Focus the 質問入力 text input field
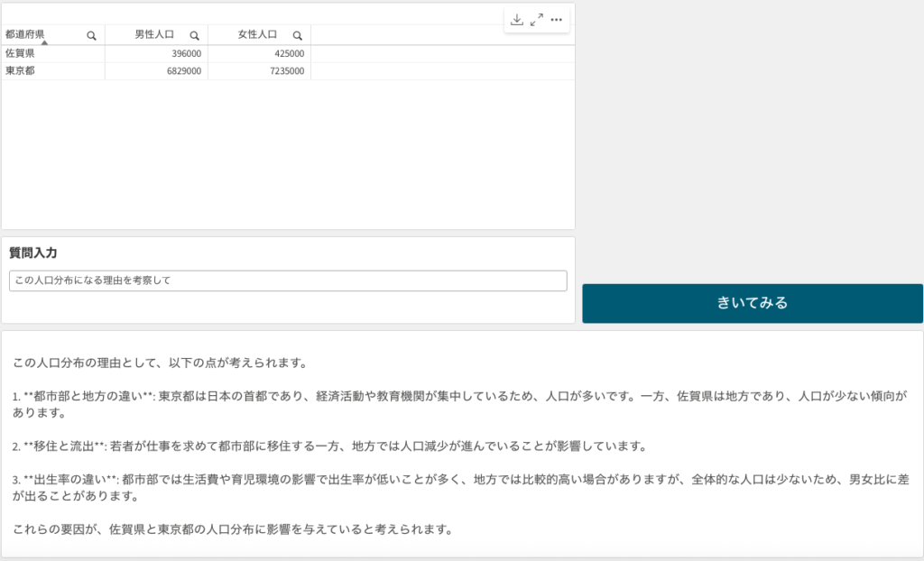924x561 pixels. 288,280
